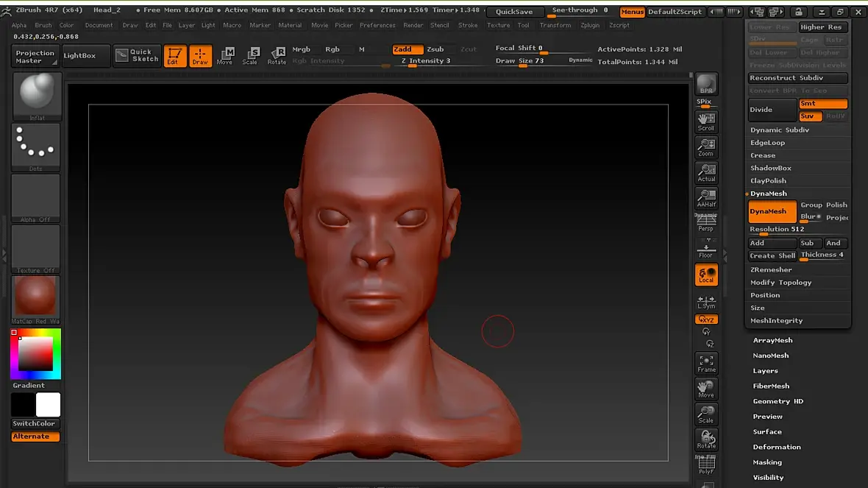Pick a color in the color picker
Viewport: 868px width, 488px height.
click(35, 355)
